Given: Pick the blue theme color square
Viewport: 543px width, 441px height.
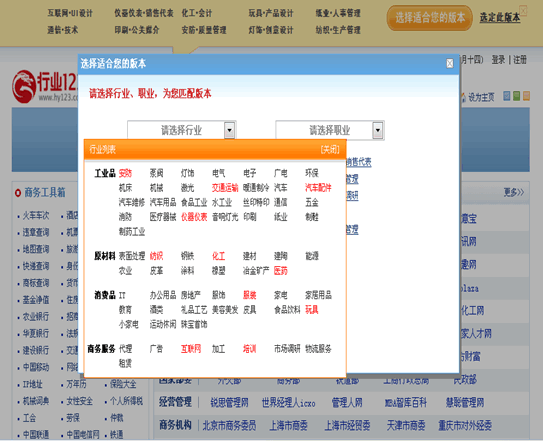Looking at the screenshot, I should (x=506, y=96).
